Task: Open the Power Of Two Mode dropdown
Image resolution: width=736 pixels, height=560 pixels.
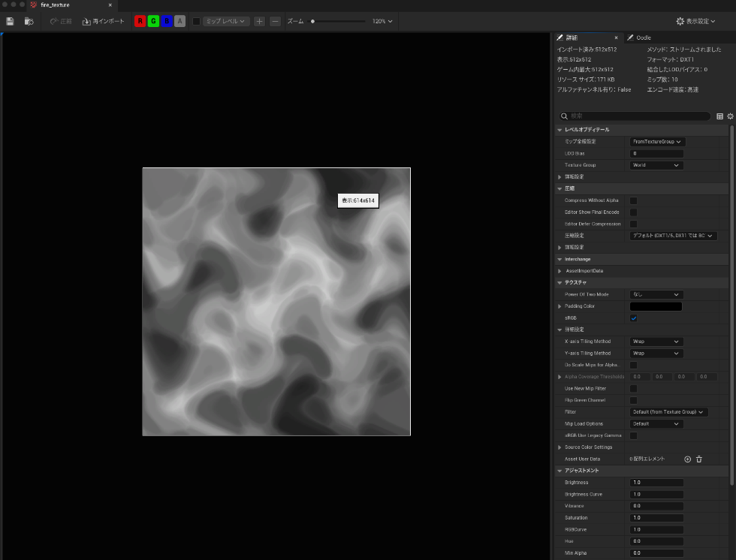Action: point(654,294)
